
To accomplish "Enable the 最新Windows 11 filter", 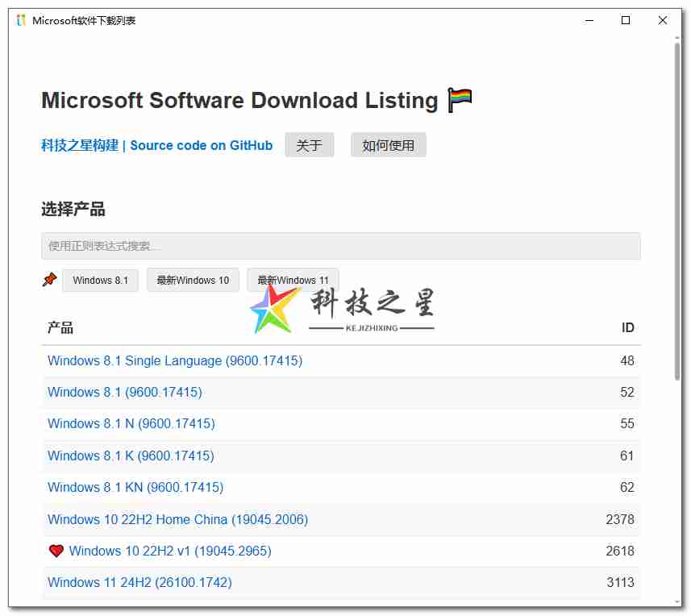I will (x=293, y=280).
